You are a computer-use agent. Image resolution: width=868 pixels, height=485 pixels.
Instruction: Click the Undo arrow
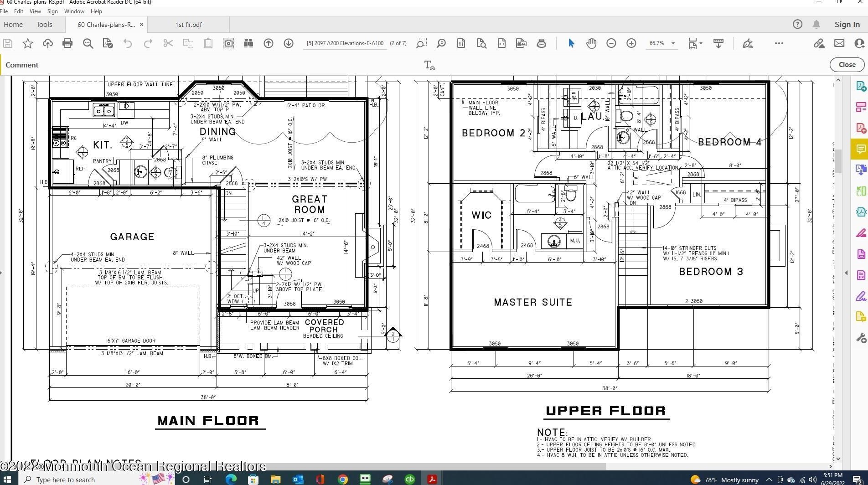click(x=128, y=43)
